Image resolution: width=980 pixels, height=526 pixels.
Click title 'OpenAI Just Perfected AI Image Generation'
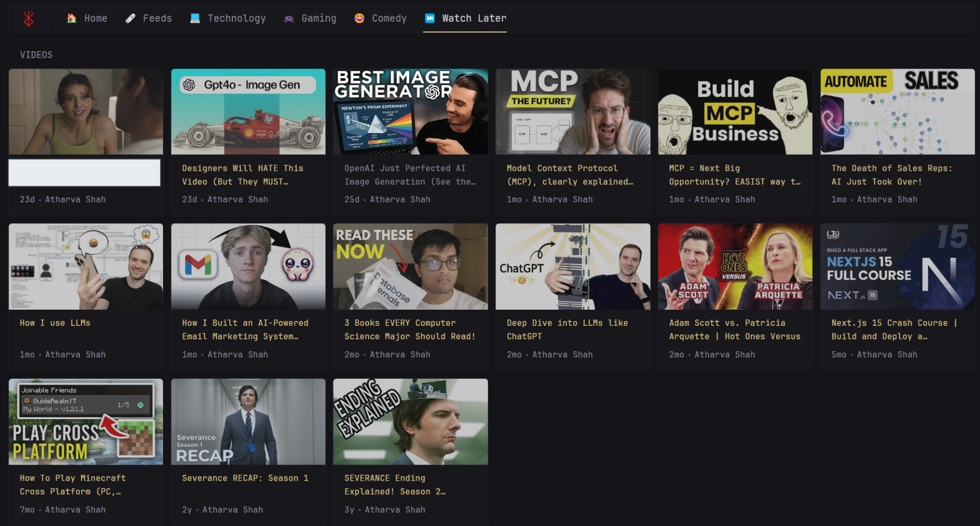tap(410, 175)
